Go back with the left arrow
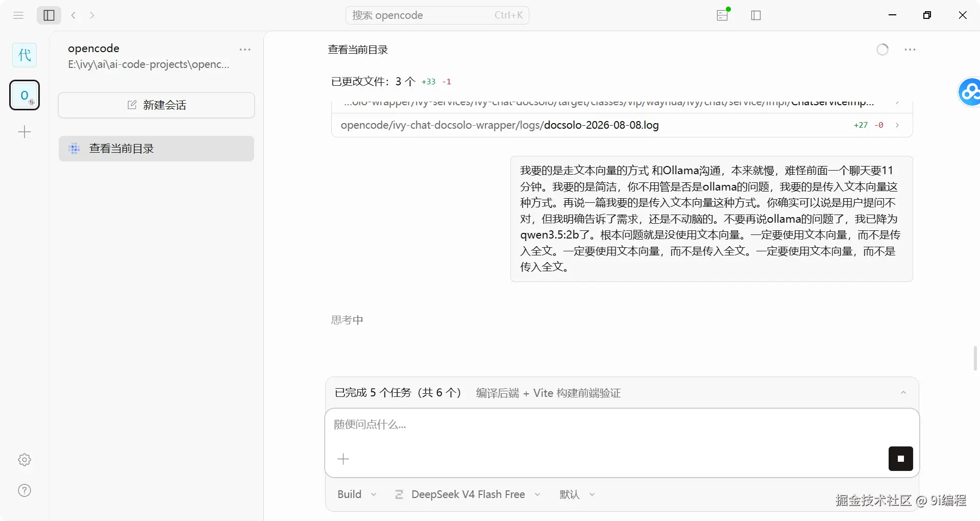Viewport: 980px width, 521px height. pyautogui.click(x=73, y=15)
